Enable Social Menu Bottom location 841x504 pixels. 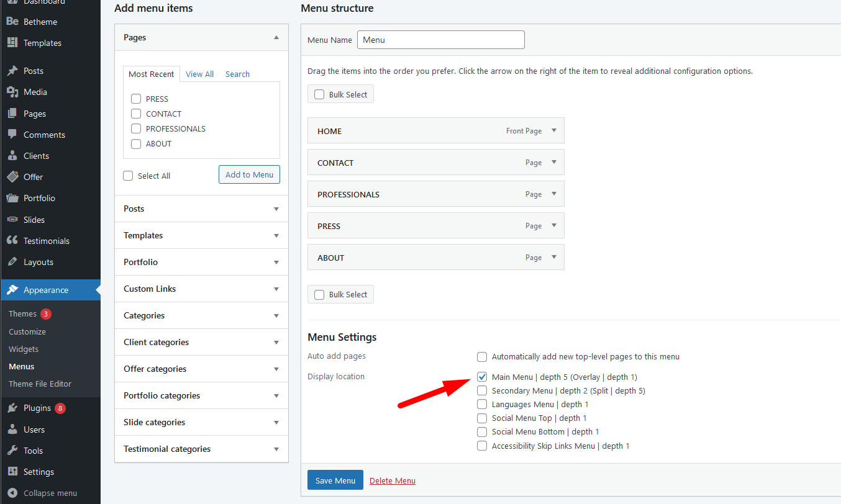pos(482,432)
